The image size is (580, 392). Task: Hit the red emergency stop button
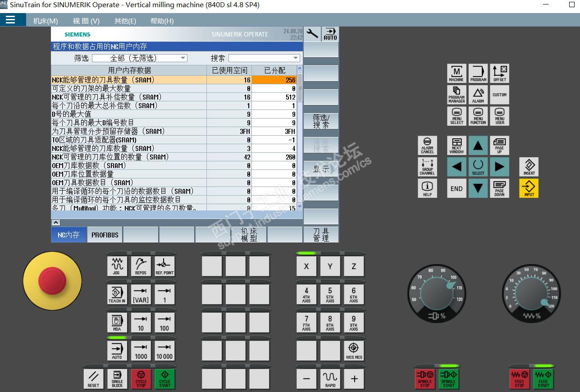(x=52, y=281)
